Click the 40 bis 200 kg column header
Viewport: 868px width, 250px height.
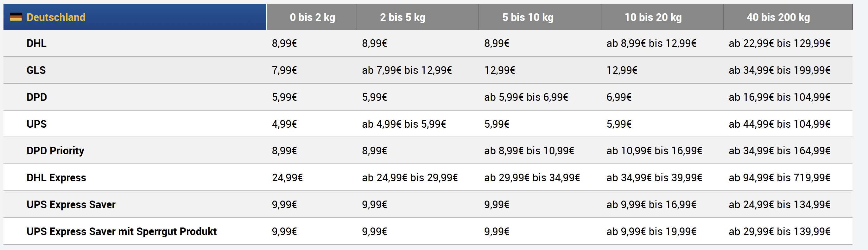[x=778, y=17]
